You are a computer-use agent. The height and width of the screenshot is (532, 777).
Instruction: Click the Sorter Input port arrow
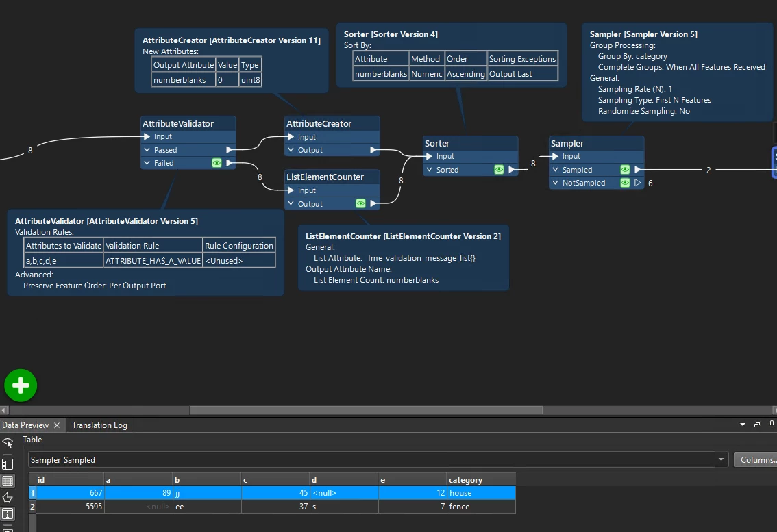pos(429,156)
